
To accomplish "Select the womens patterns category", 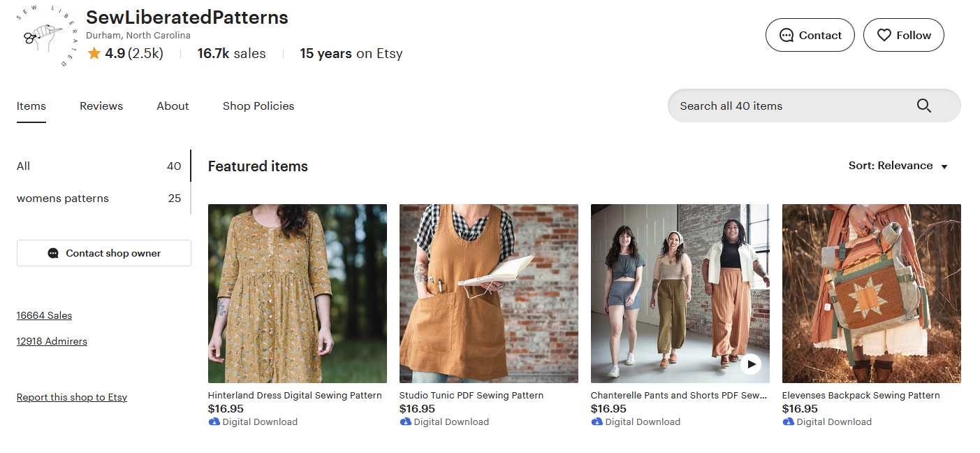I will (x=63, y=199).
